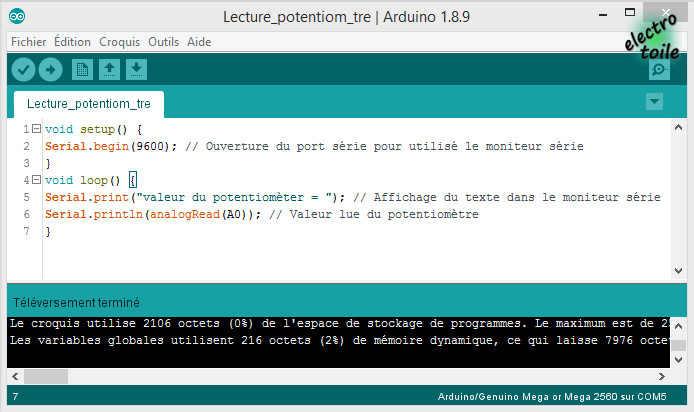694x412 pixels.
Task: Click the 'valeur du potentiomèter' string
Action: click(x=235, y=197)
